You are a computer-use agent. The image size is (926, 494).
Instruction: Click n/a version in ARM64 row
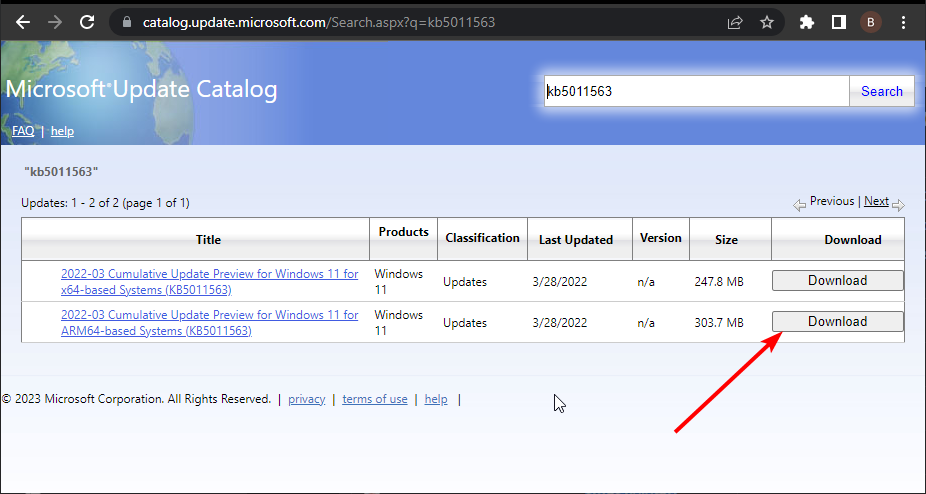click(x=646, y=323)
